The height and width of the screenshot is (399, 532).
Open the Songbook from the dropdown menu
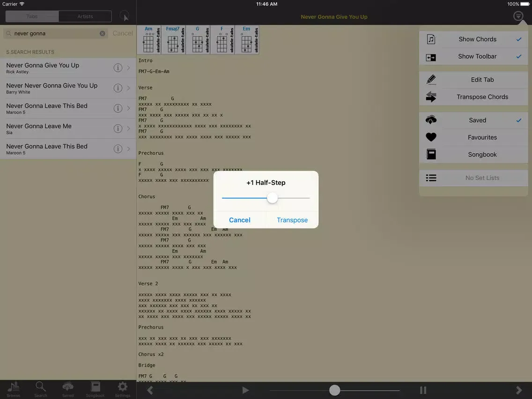click(x=482, y=155)
